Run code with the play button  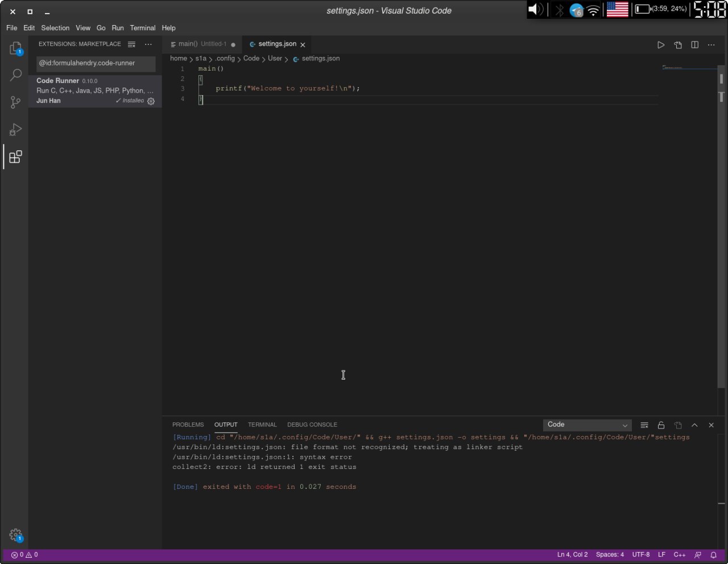coord(661,44)
